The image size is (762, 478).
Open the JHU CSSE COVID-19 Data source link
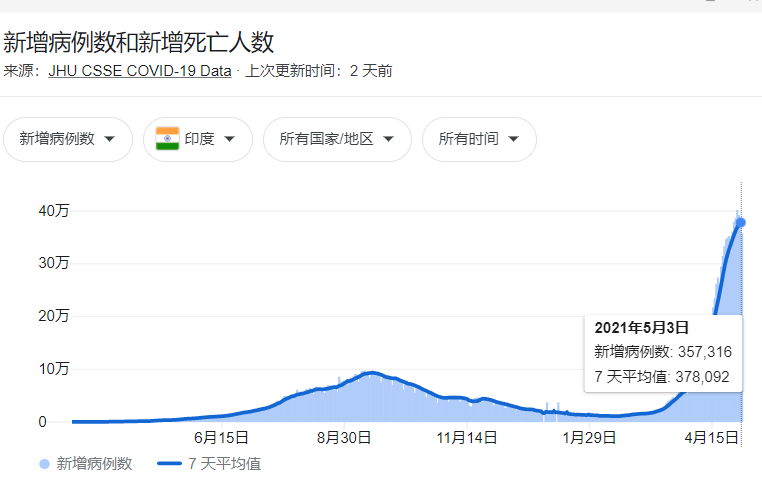point(140,71)
